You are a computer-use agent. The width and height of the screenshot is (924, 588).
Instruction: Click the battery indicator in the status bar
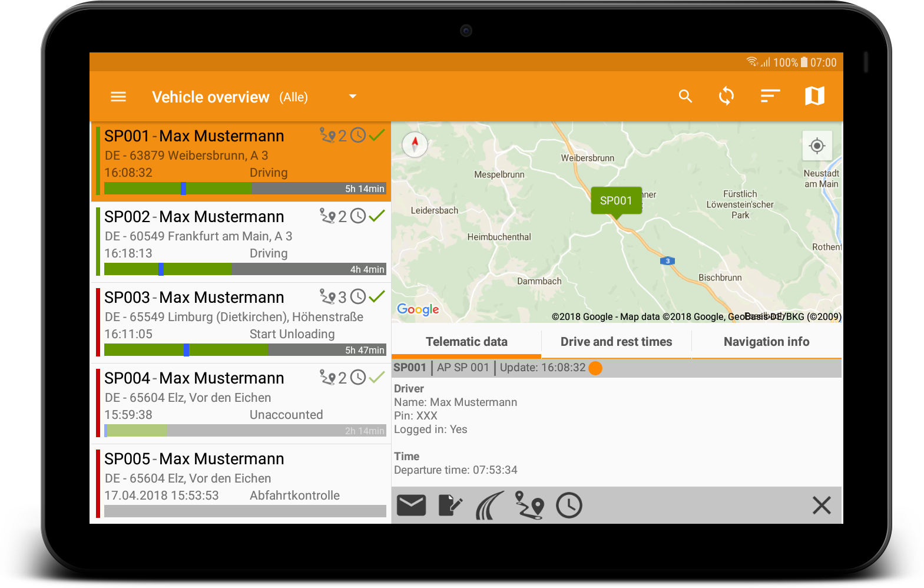[x=804, y=62]
